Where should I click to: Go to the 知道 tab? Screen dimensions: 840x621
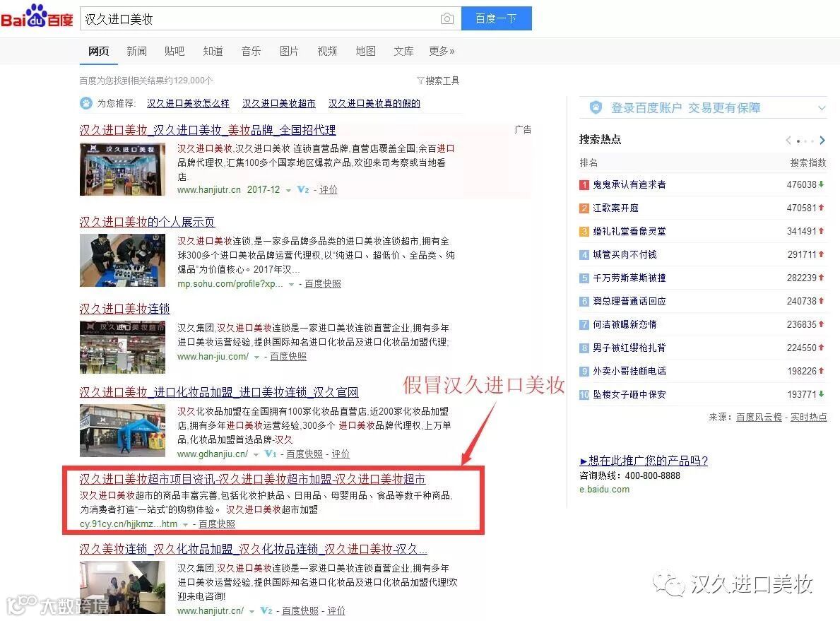(213, 51)
